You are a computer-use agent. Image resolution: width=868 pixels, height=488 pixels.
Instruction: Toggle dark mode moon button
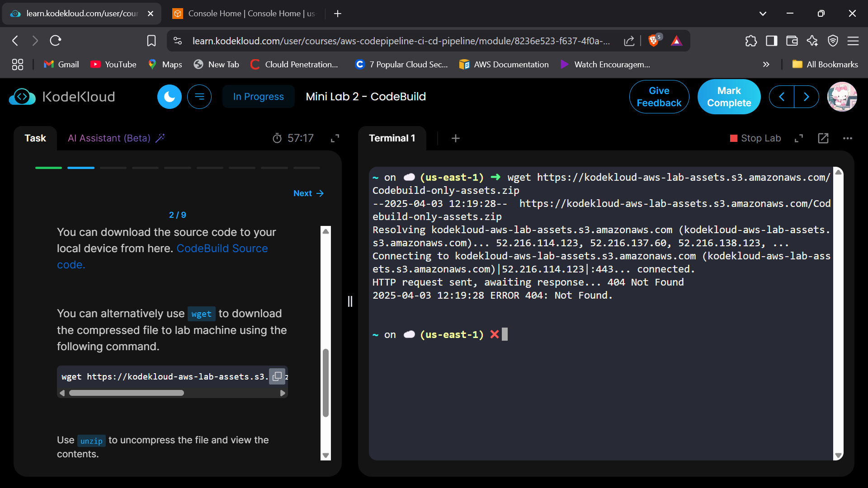[x=169, y=97]
